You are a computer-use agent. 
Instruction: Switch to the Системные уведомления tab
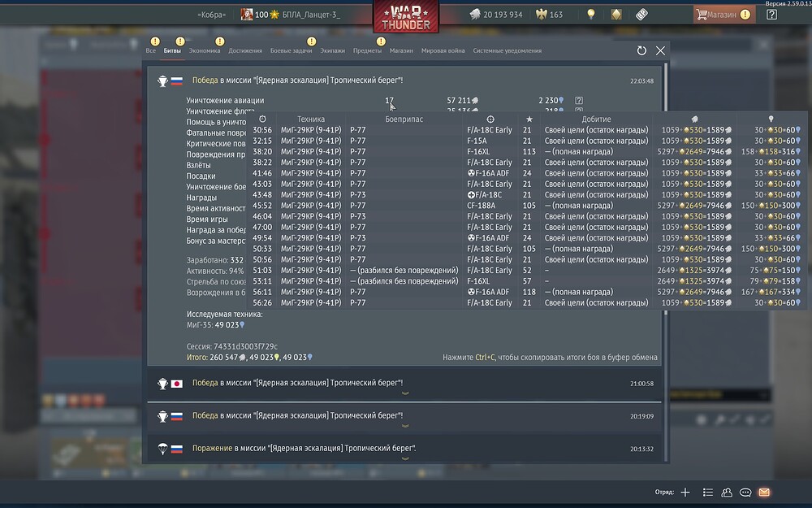pyautogui.click(x=507, y=50)
